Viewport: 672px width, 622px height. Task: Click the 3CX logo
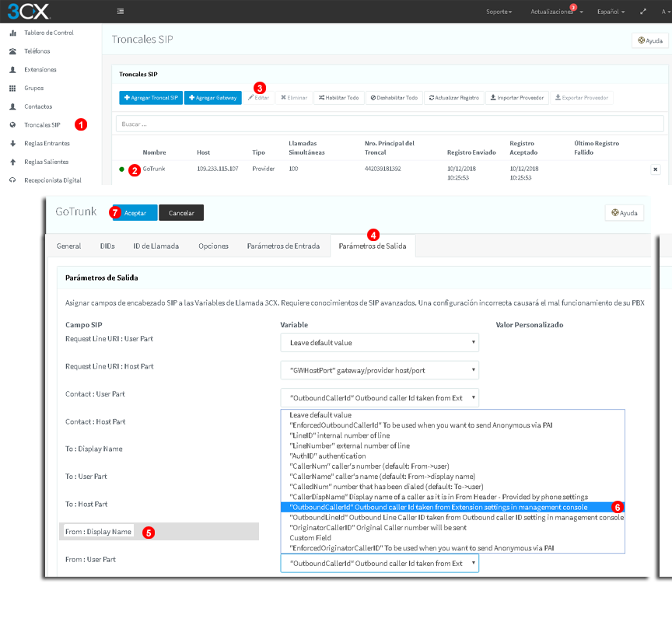coord(29,11)
